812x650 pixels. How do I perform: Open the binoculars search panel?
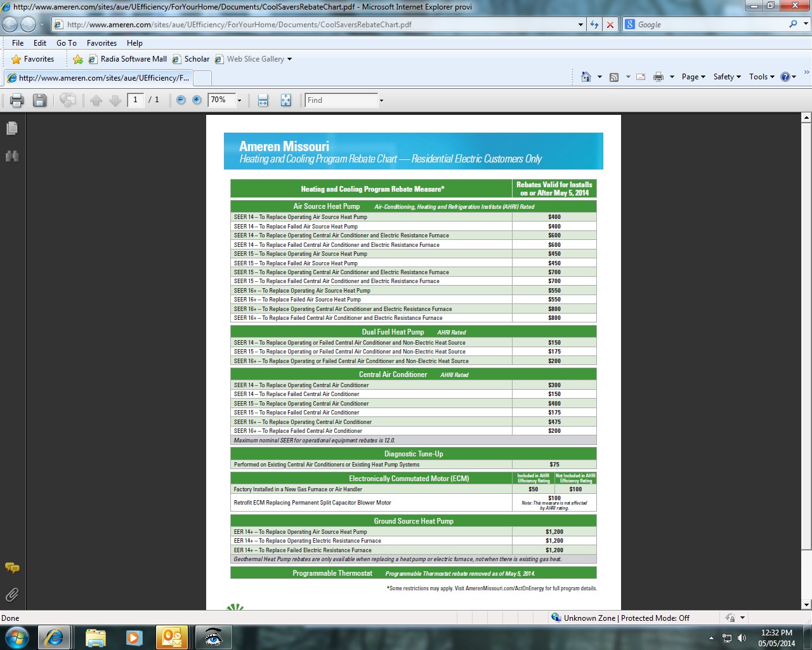click(11, 156)
